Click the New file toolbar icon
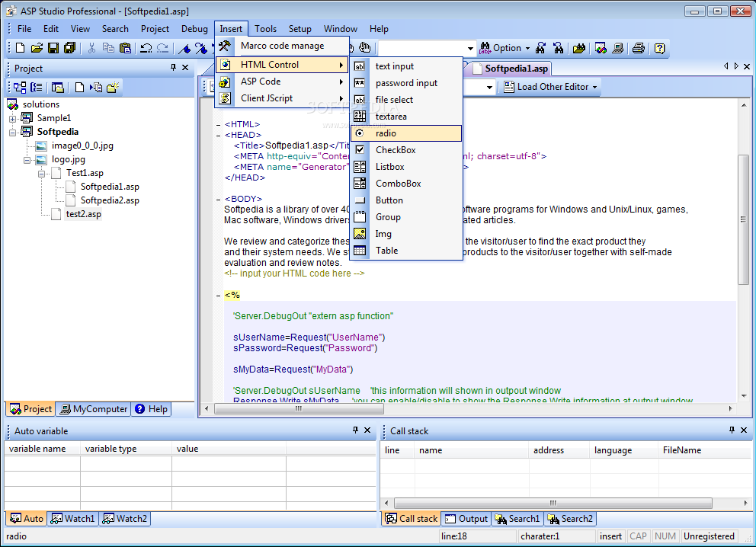Viewport: 756px width, 547px height. 21,48
